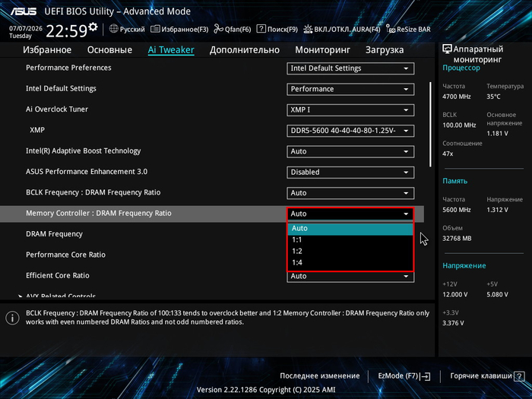Click 12.000 V voltage reading

point(455,295)
